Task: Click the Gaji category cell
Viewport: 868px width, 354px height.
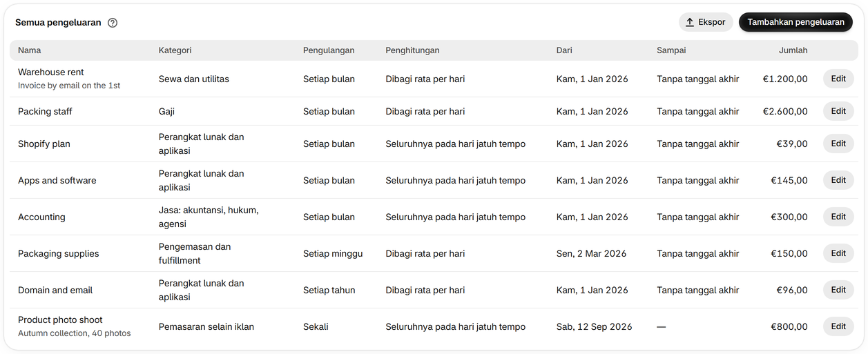Action: 167,111
